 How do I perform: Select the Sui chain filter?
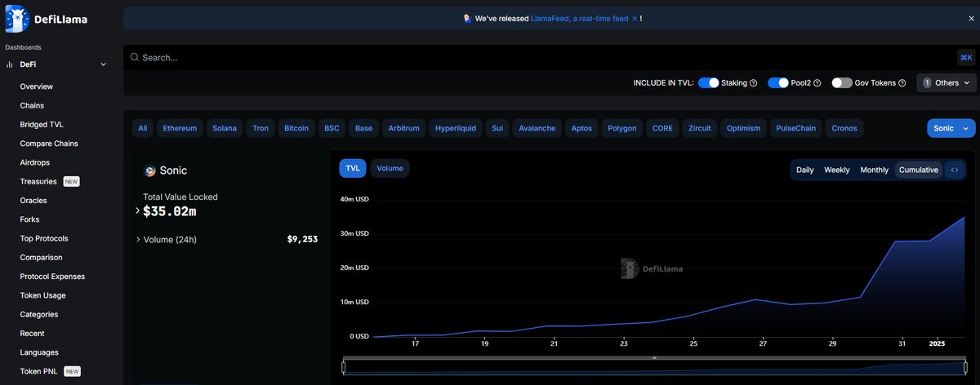pos(497,128)
